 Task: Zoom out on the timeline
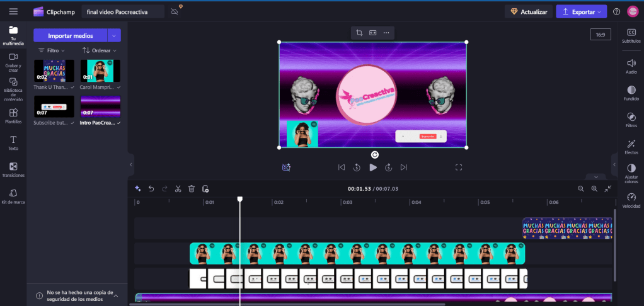(x=581, y=188)
